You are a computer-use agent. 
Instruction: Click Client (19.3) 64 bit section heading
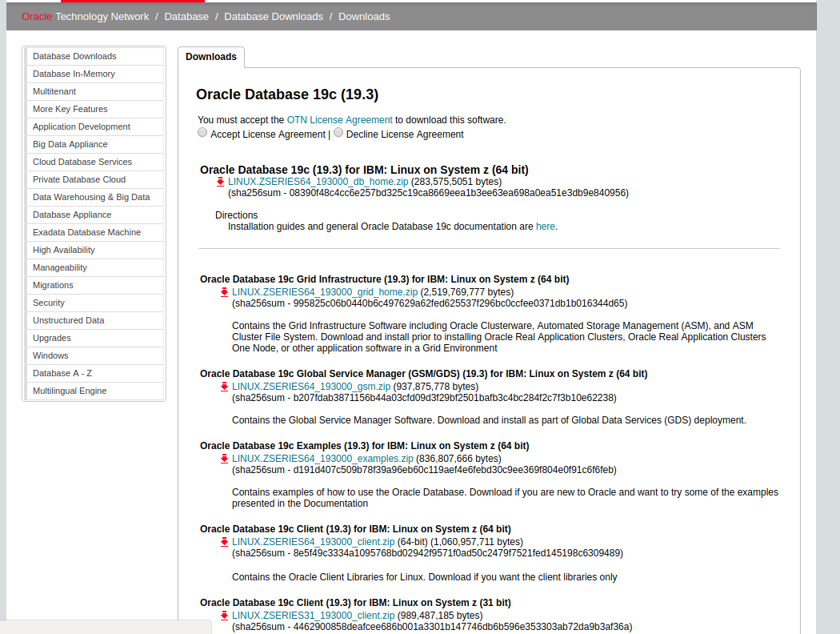pyautogui.click(x=355, y=529)
